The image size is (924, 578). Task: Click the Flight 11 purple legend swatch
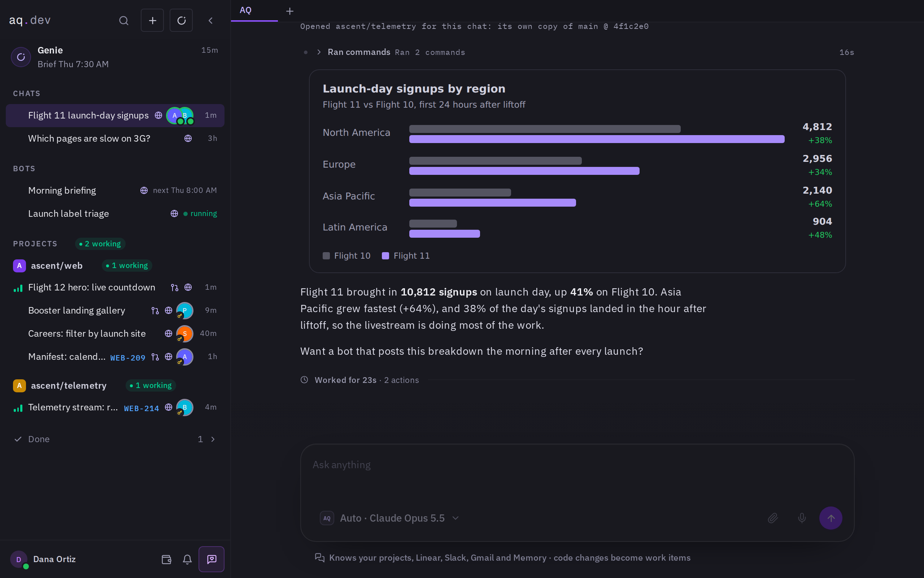pyautogui.click(x=385, y=256)
